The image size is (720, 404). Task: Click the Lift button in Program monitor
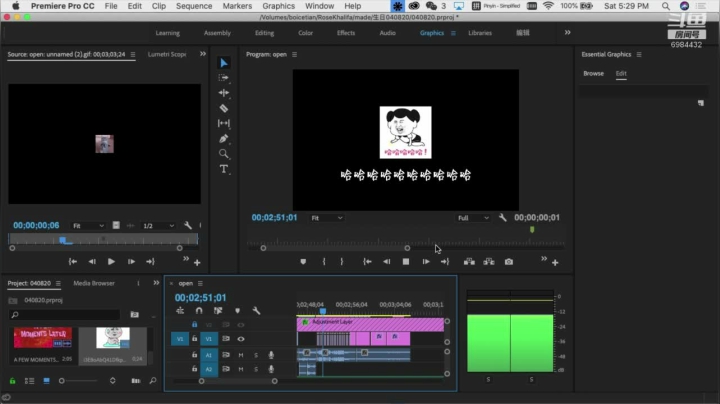coord(469,262)
